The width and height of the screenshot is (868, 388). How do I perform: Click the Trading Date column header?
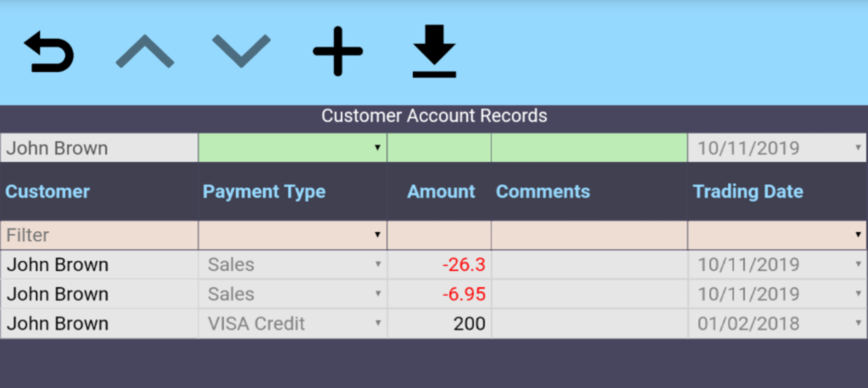tap(748, 191)
